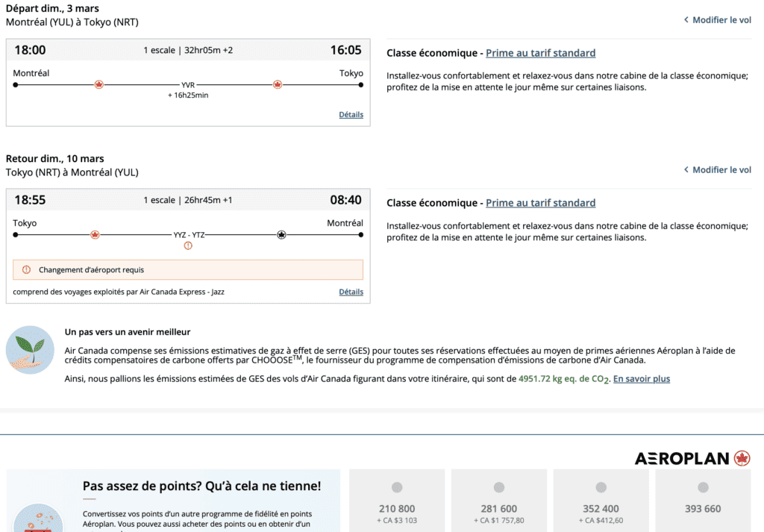Click the black Jazz carrier icon on the return route
Image resolution: width=764 pixels, height=532 pixels.
281,235
